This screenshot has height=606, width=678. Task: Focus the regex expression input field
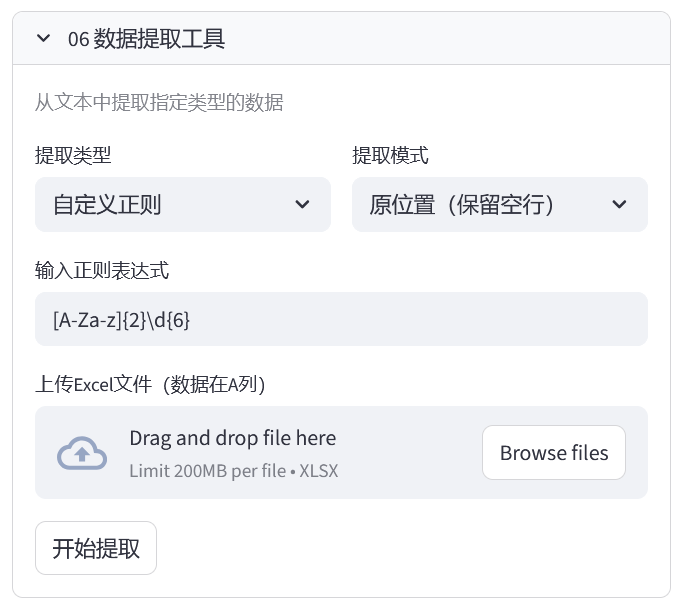[x=341, y=320]
